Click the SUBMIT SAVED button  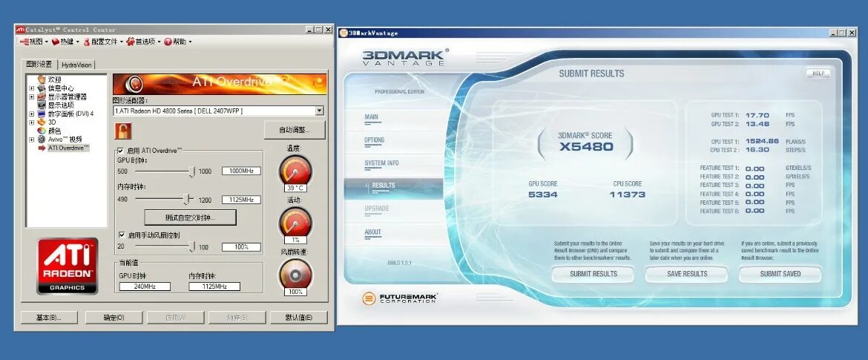pyautogui.click(x=780, y=274)
